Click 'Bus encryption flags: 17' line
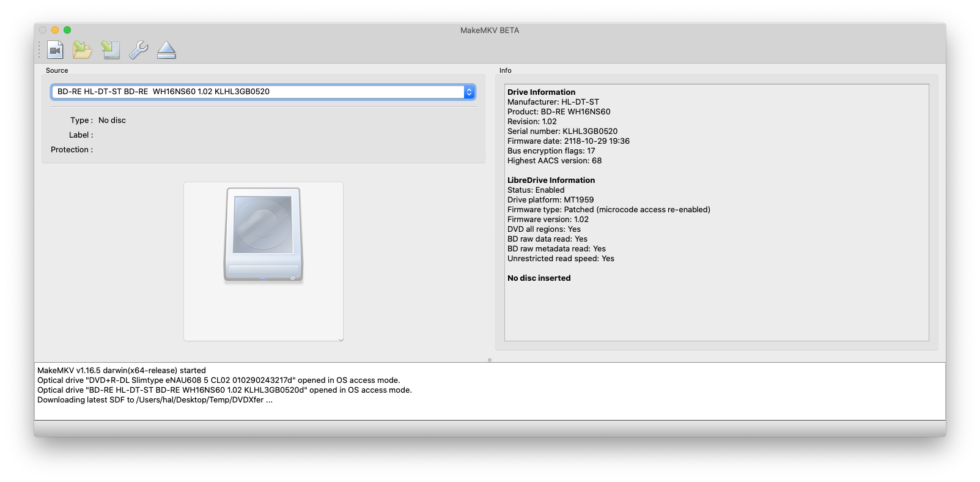This screenshot has height=482, width=980. point(551,151)
